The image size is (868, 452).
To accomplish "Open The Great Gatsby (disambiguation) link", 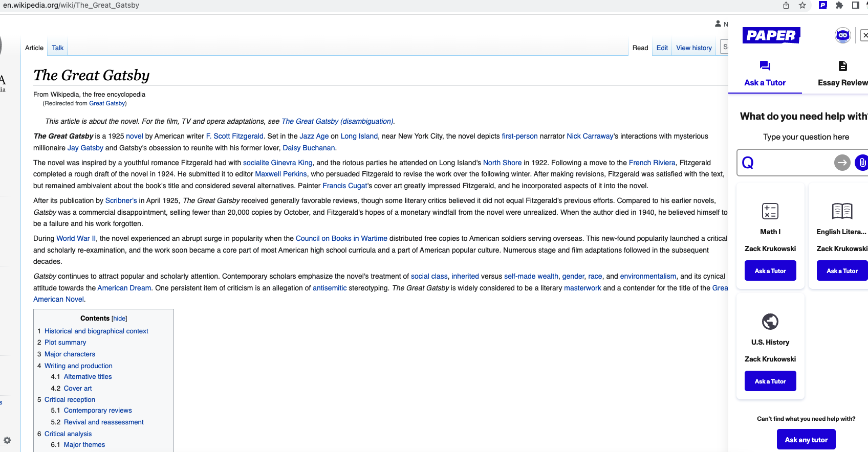I will coord(337,121).
